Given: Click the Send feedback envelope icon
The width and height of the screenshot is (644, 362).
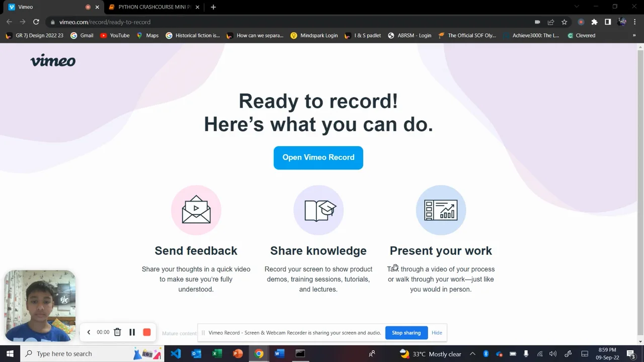Looking at the screenshot, I should pyautogui.click(x=196, y=210).
